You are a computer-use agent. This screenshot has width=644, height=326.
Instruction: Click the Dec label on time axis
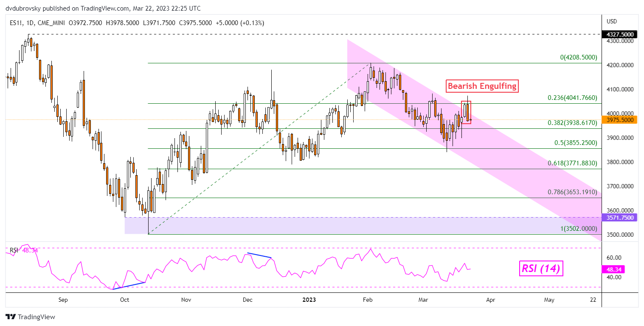(x=247, y=300)
